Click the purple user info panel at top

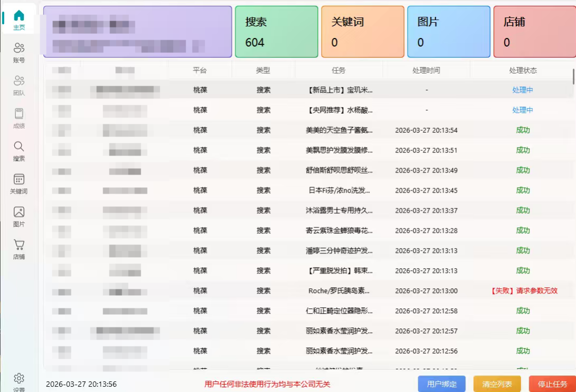pyautogui.click(x=138, y=31)
